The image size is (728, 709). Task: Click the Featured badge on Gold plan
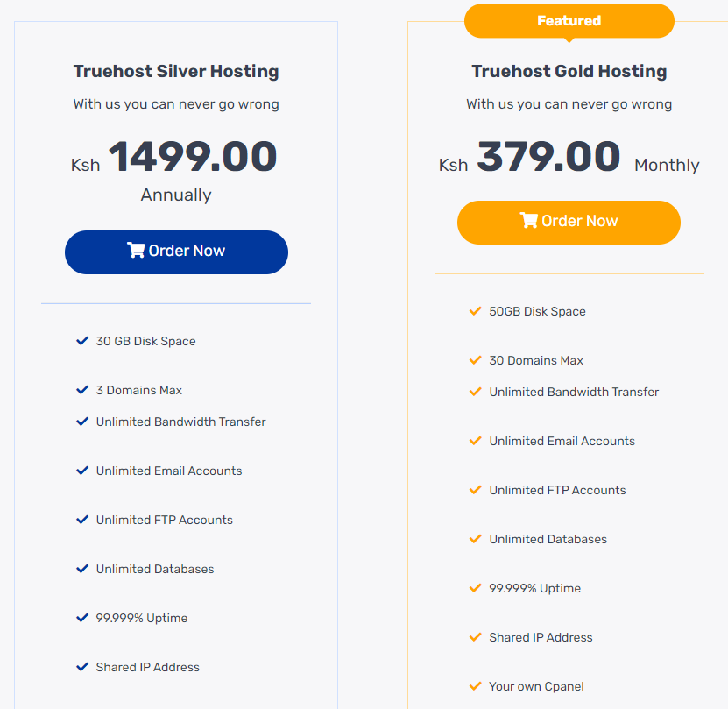point(569,21)
